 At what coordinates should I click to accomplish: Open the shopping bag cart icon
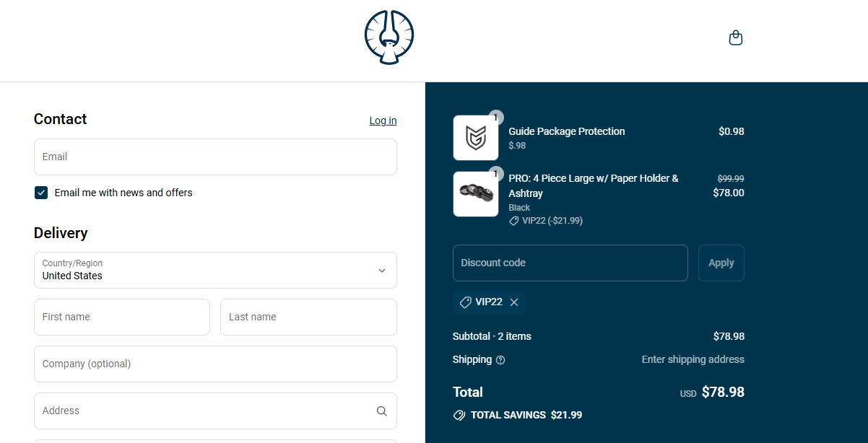click(x=735, y=38)
